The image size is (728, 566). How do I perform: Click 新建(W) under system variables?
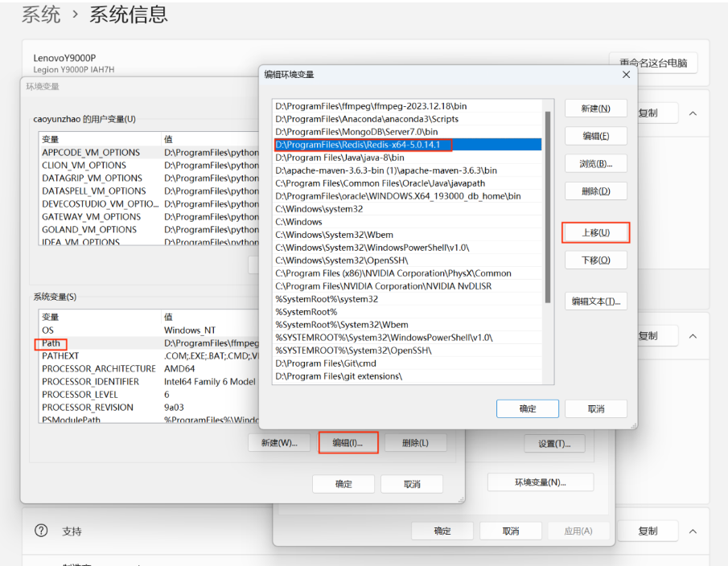coord(278,442)
